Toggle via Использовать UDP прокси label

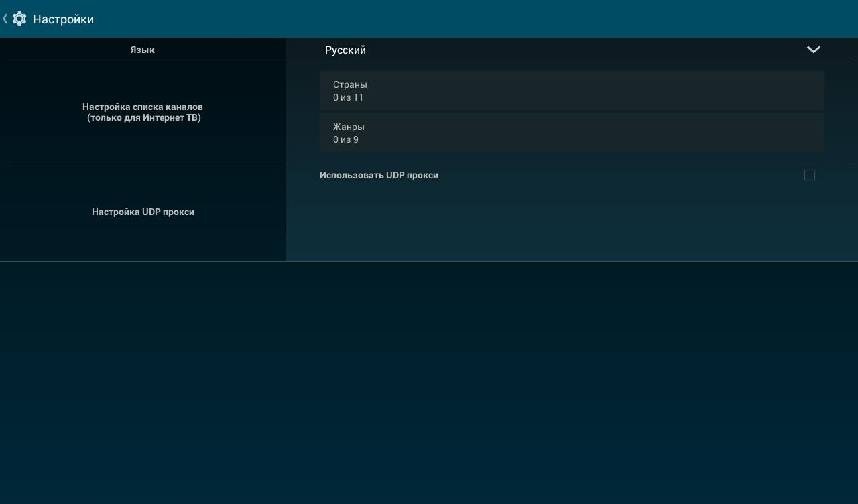[x=379, y=175]
